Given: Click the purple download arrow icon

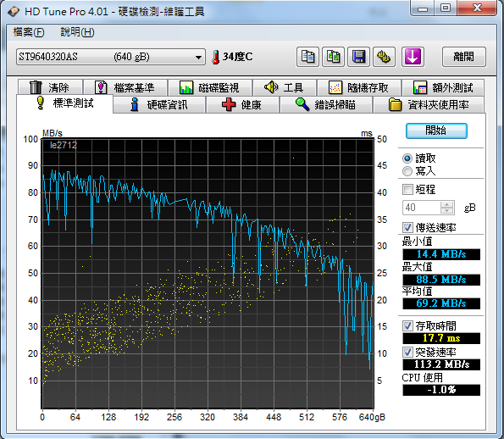Looking at the screenshot, I should [x=413, y=57].
